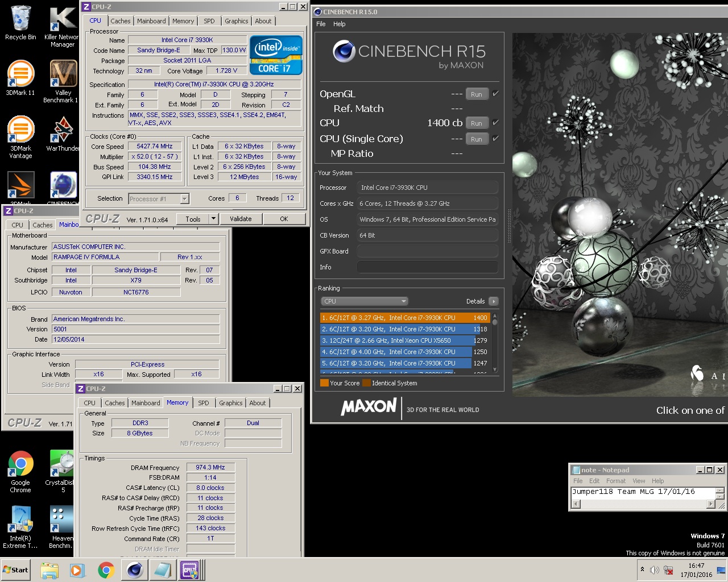Launch War Thunder desktop shortcut

(x=62, y=134)
